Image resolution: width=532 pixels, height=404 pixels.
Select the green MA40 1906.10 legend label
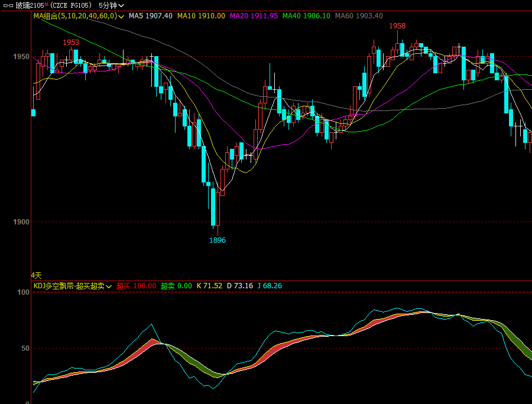[x=306, y=16]
